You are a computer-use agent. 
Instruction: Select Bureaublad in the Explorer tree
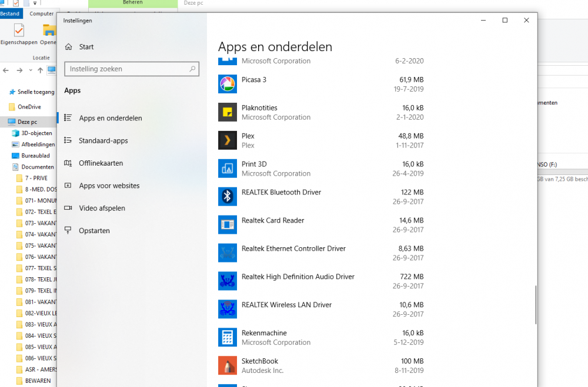(35, 156)
